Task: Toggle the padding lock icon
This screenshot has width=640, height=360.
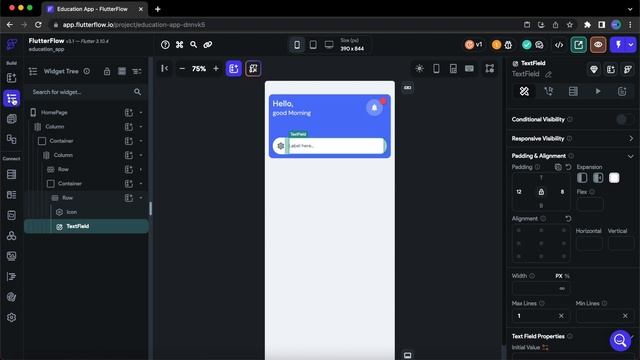Action: coord(541,192)
